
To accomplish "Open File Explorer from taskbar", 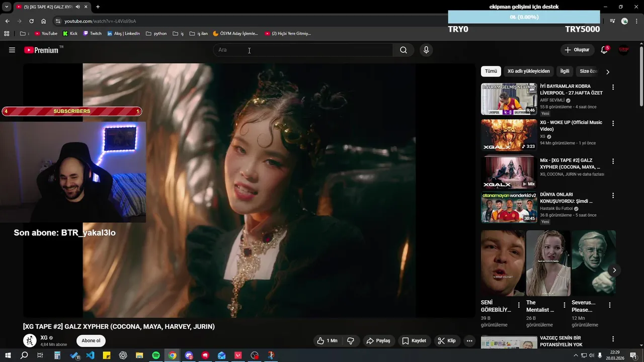I will click(x=140, y=355).
